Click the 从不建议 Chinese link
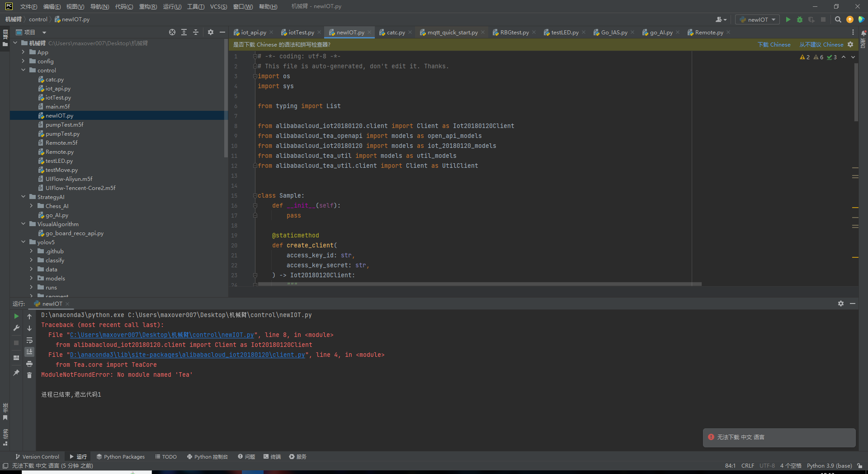Image resolution: width=868 pixels, height=474 pixels. 821,44
